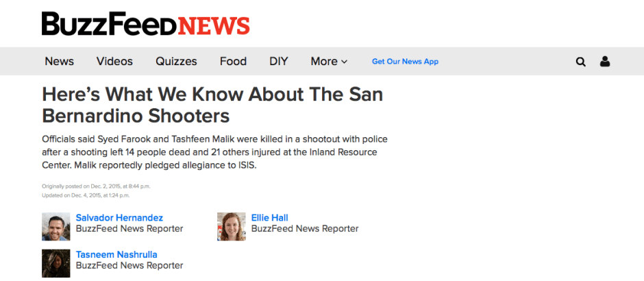
Task: Select Food in the navigation bar
Action: 234,62
